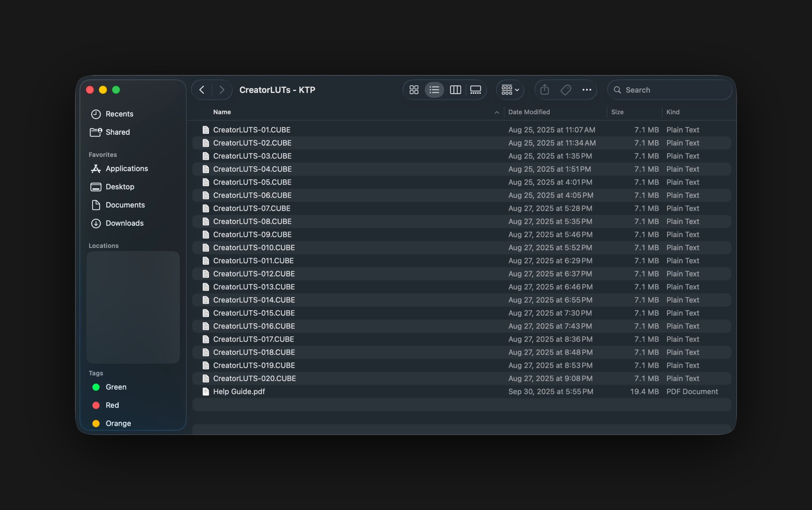
Task: Open Downloads in the sidebar
Action: [x=124, y=223]
